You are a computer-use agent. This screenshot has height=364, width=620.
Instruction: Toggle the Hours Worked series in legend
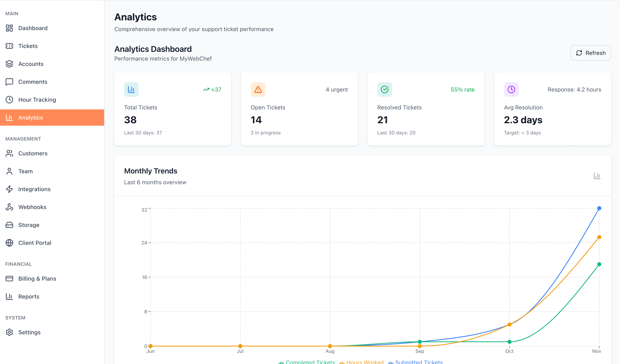(x=362, y=362)
